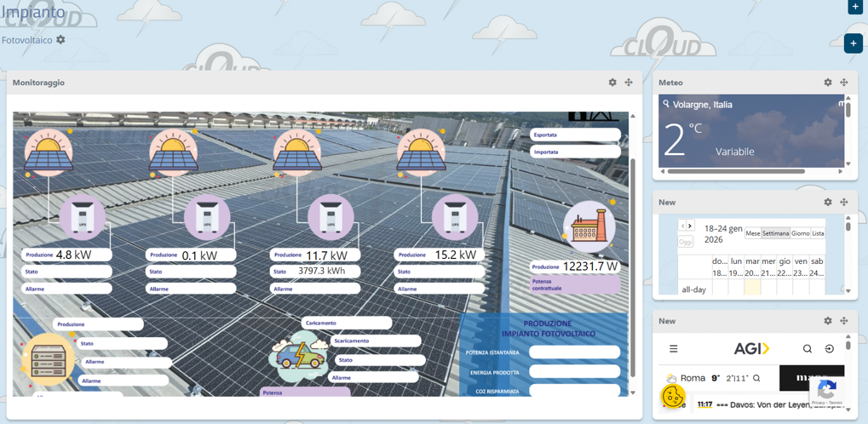Select the solar panel icon above 11.7 kW
868x424 pixels.
point(298,152)
